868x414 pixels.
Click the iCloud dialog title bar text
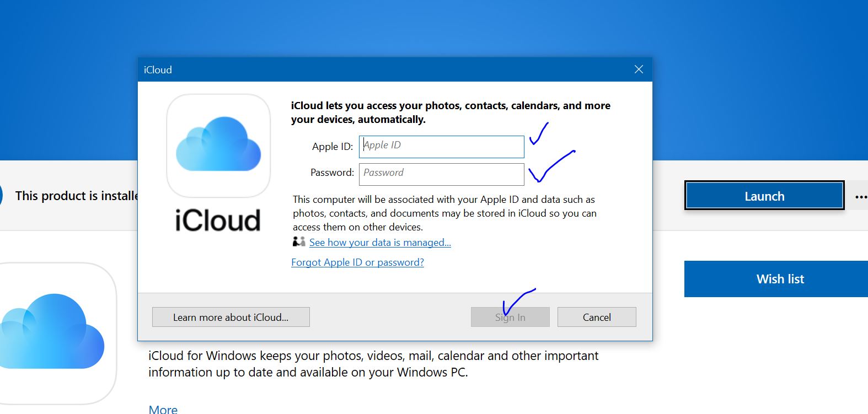click(158, 70)
